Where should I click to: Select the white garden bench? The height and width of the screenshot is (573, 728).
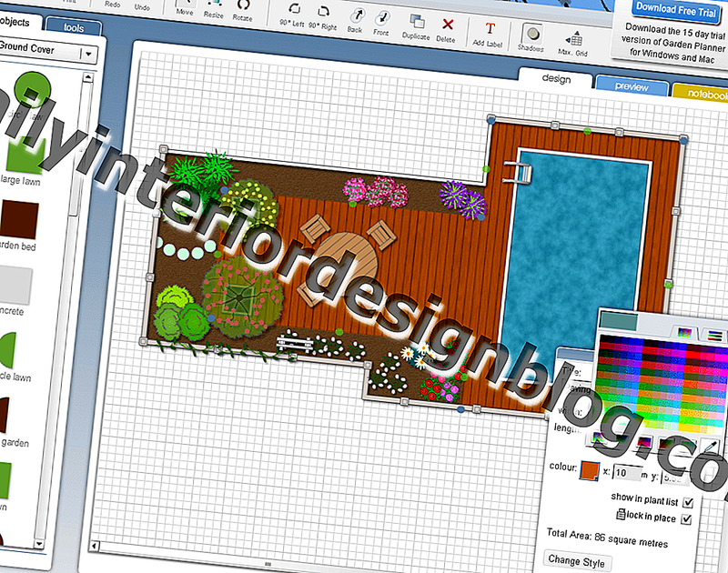[295, 345]
